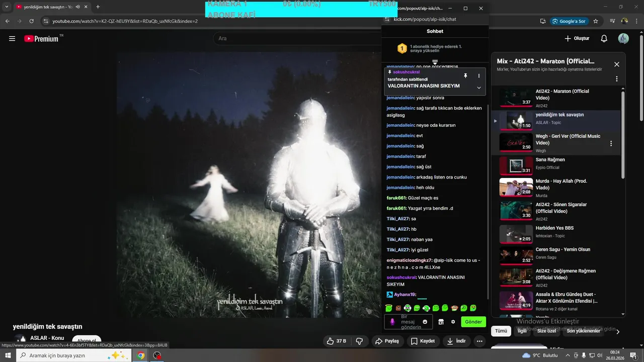Download video with İndir
This screenshot has width=644, height=362.
(x=456, y=341)
